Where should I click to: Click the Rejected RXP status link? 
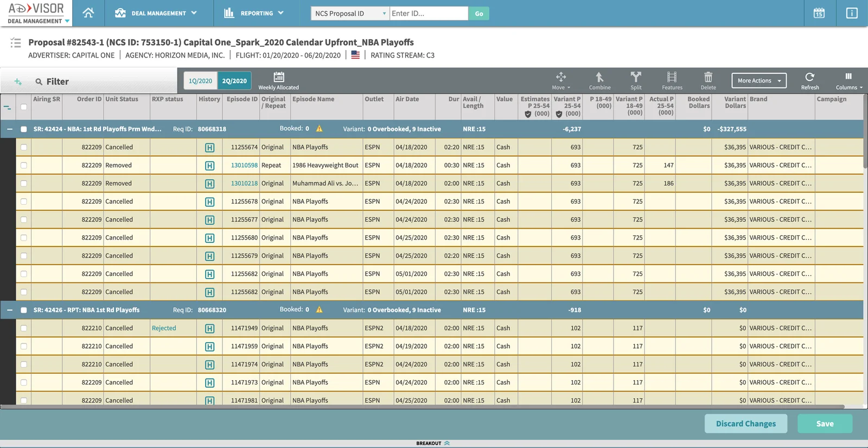(164, 328)
